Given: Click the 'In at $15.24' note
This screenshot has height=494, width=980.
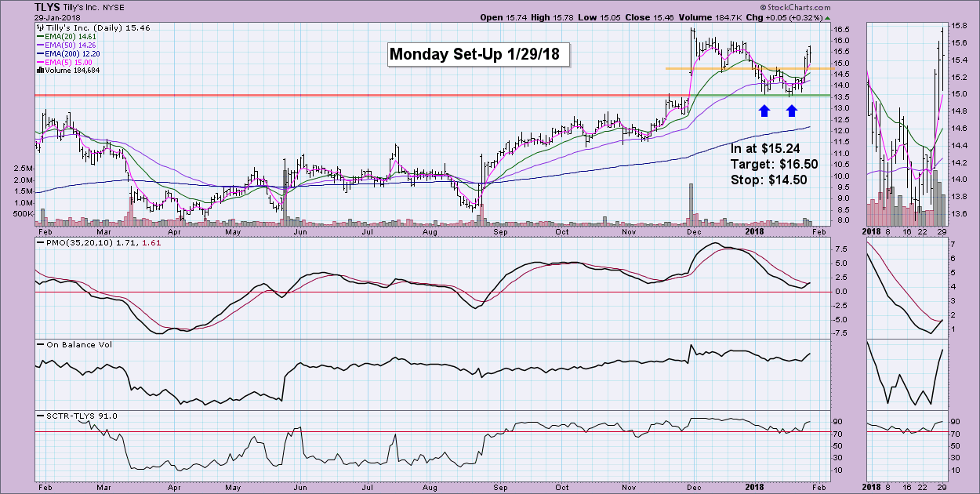Looking at the screenshot, I should 764,148.
